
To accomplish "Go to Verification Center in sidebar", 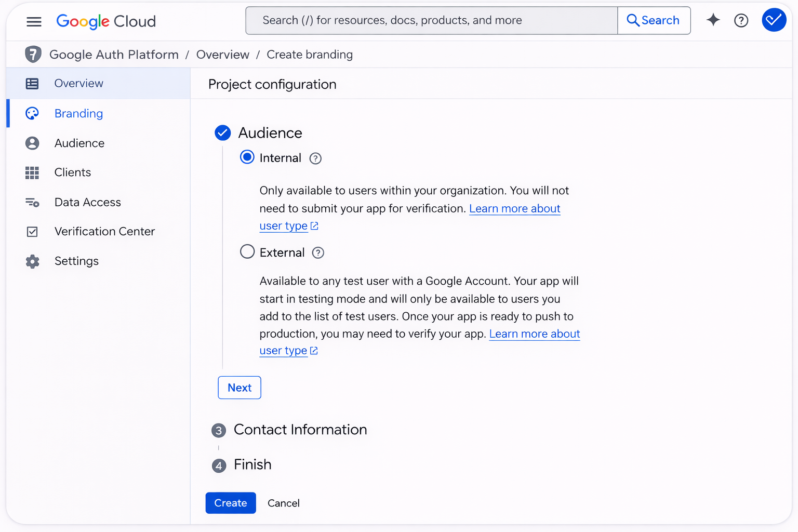I will click(104, 231).
